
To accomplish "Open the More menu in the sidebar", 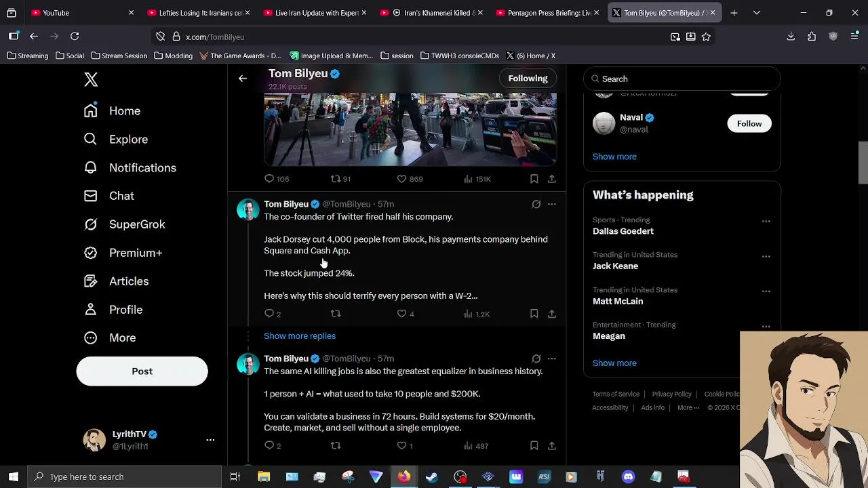I will pyautogui.click(x=109, y=338).
